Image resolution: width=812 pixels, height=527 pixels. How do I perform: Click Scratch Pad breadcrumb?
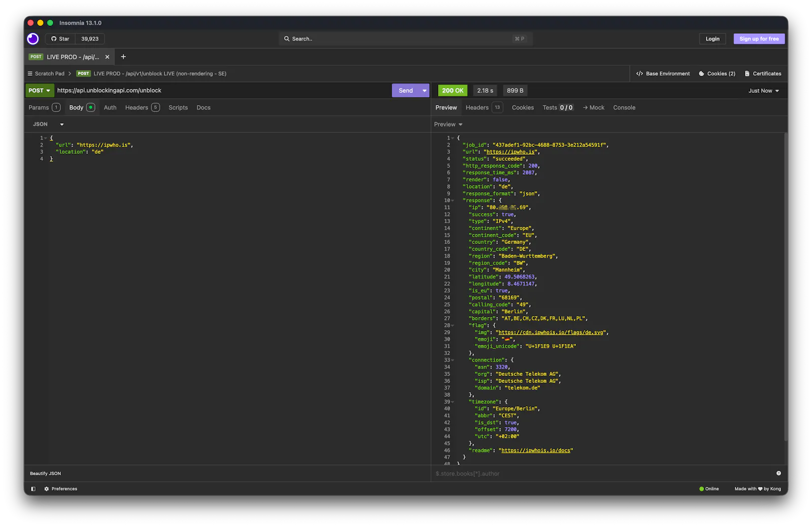(x=49, y=74)
